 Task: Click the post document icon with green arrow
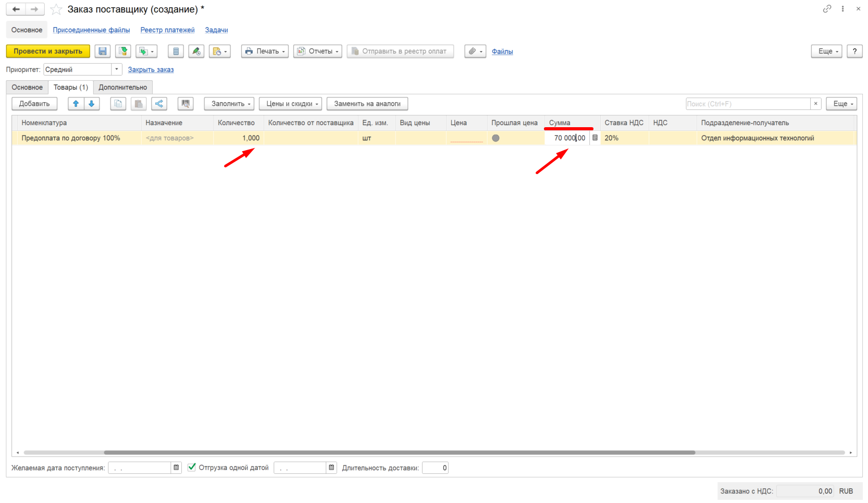(x=123, y=51)
